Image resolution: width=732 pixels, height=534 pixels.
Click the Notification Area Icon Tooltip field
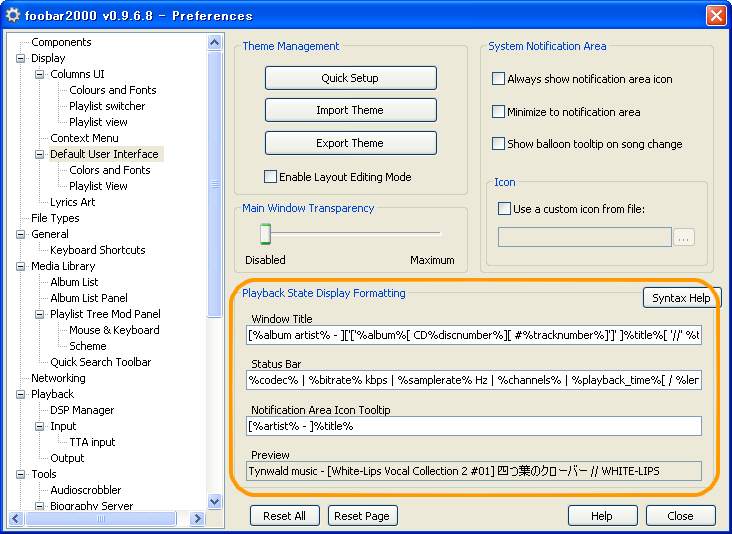[474, 426]
